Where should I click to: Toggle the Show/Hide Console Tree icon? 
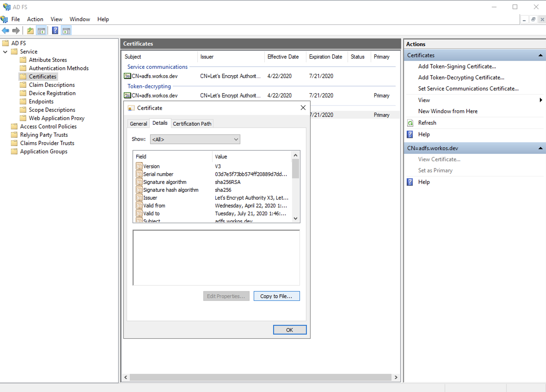pos(41,31)
